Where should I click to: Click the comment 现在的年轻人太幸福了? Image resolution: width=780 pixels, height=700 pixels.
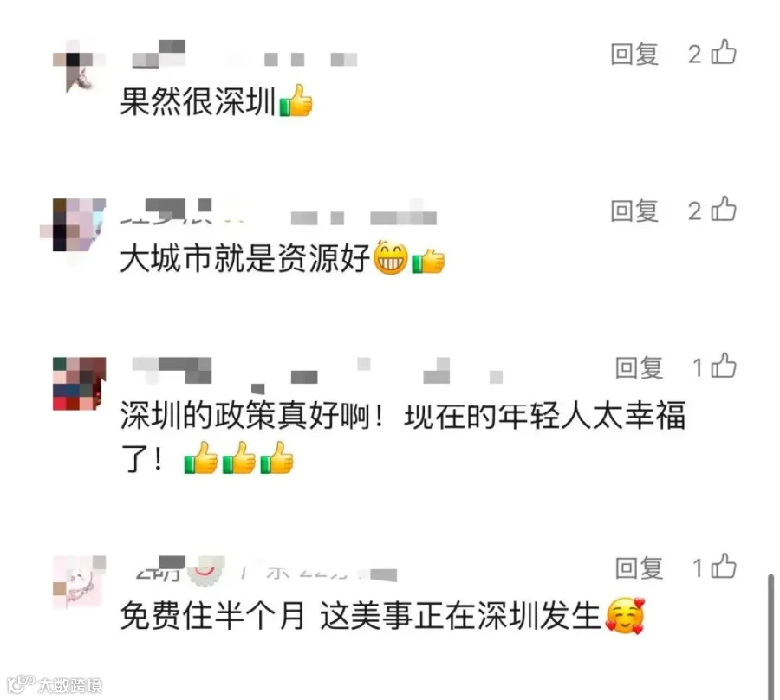point(403,437)
